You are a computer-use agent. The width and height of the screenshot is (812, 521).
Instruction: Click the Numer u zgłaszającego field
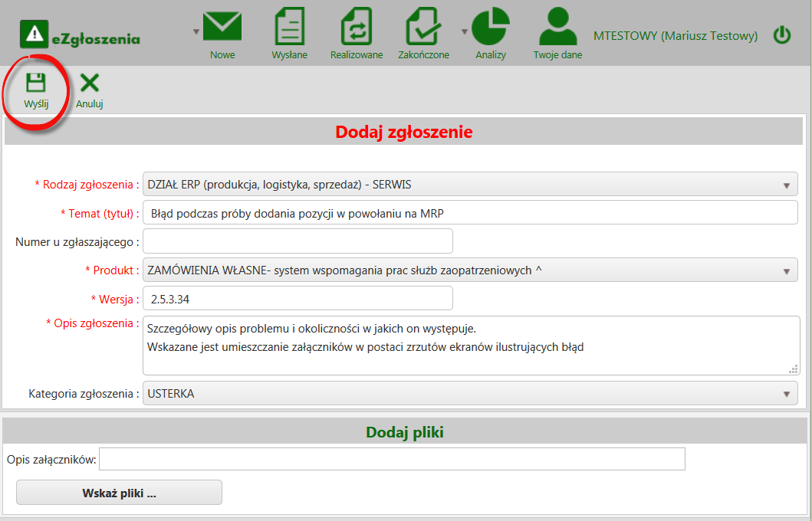click(x=298, y=241)
